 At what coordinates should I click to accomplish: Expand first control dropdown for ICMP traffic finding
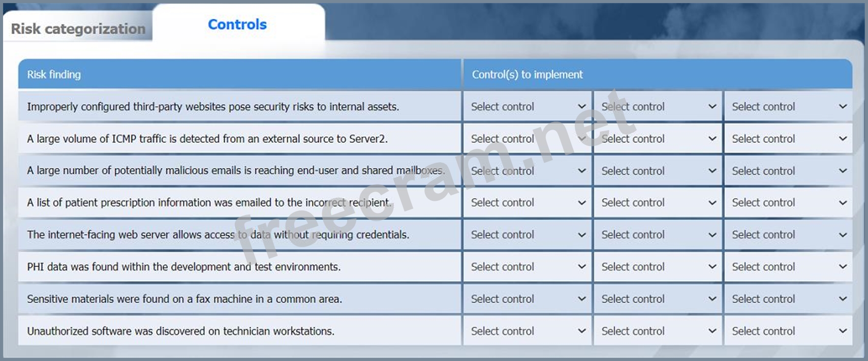(528, 139)
